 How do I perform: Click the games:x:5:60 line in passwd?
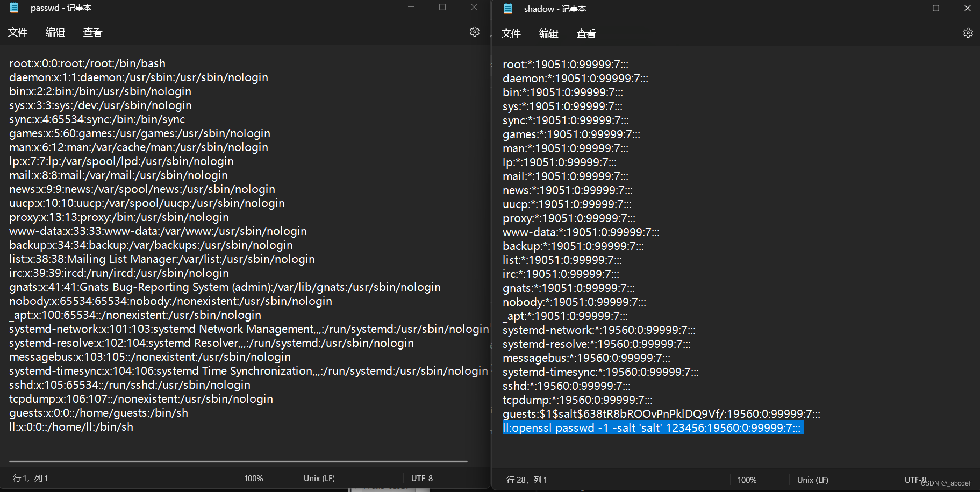(x=140, y=133)
